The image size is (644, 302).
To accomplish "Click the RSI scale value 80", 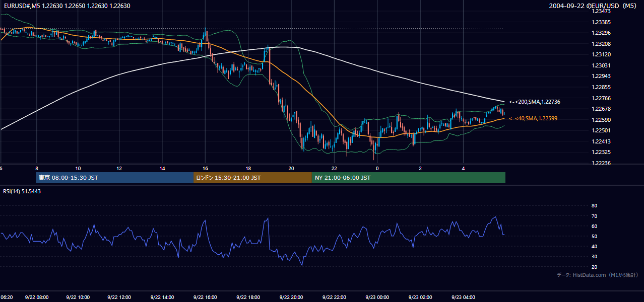I will (594, 206).
